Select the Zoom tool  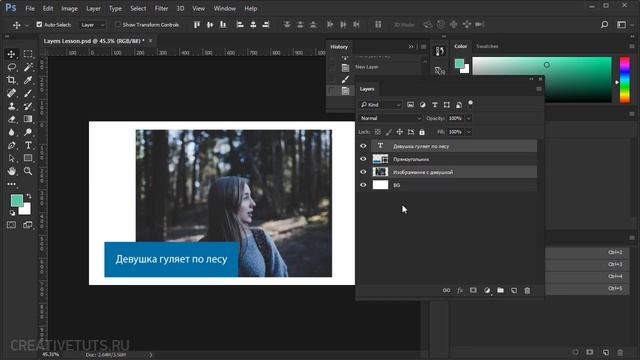pos(28,171)
